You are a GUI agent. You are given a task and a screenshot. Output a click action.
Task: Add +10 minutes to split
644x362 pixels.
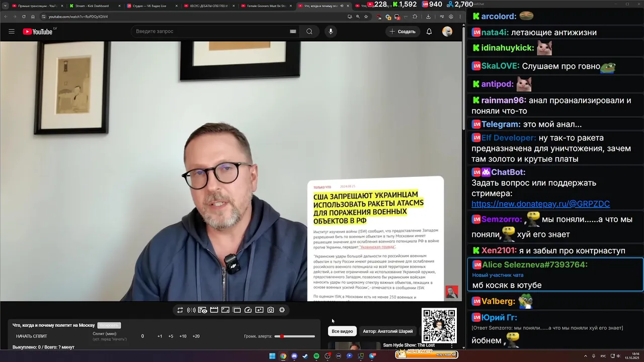pyautogui.click(x=183, y=336)
